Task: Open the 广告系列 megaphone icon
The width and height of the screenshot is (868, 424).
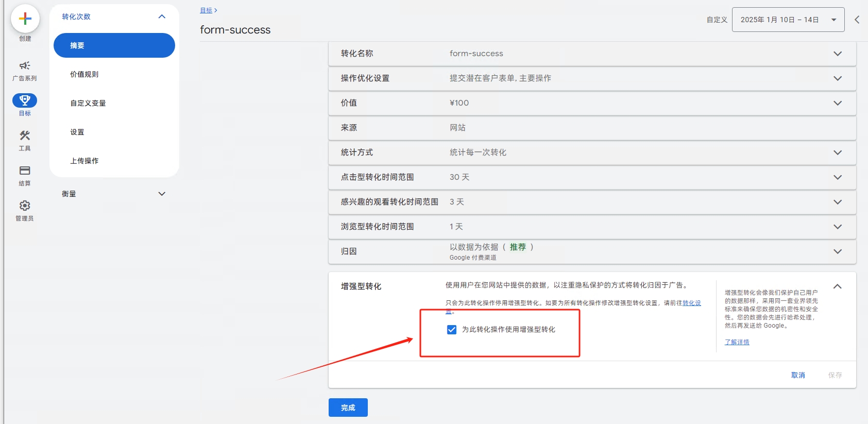Action: pyautogui.click(x=25, y=65)
